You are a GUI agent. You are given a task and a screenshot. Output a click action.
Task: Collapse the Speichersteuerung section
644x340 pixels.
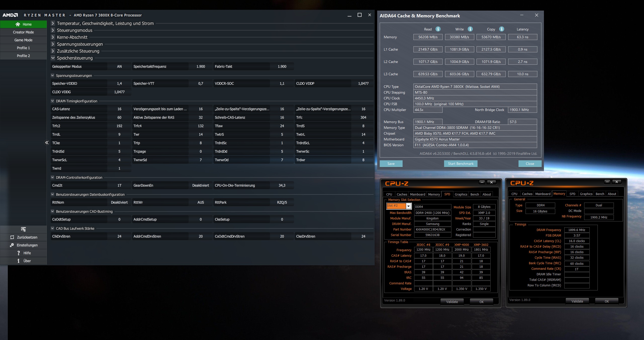pos(53,58)
